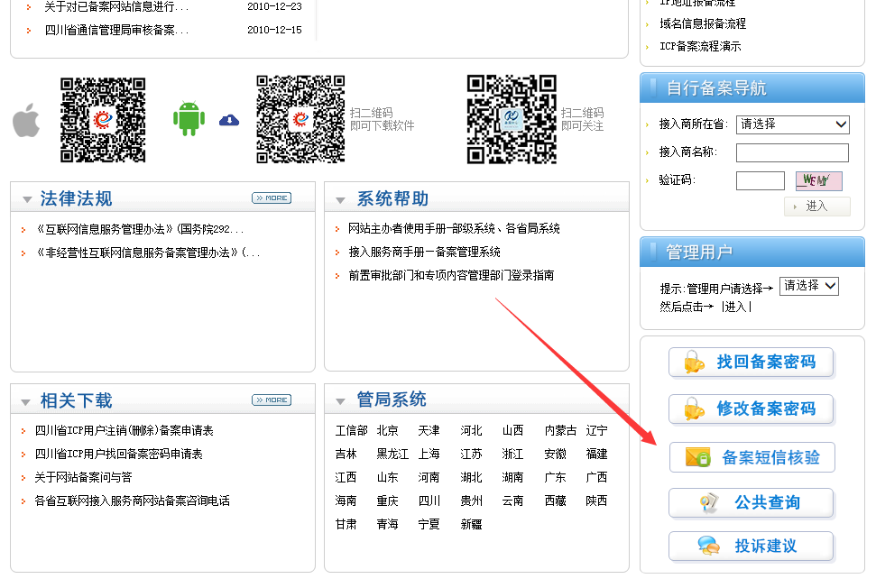Click the MORE button in 法律法规
Viewport: 876px width, 588px height.
(x=272, y=198)
